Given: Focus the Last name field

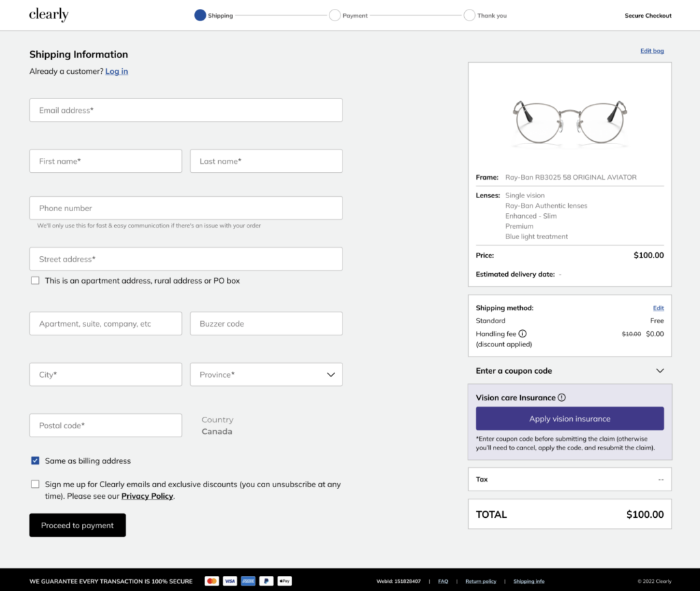Looking at the screenshot, I should click(266, 161).
